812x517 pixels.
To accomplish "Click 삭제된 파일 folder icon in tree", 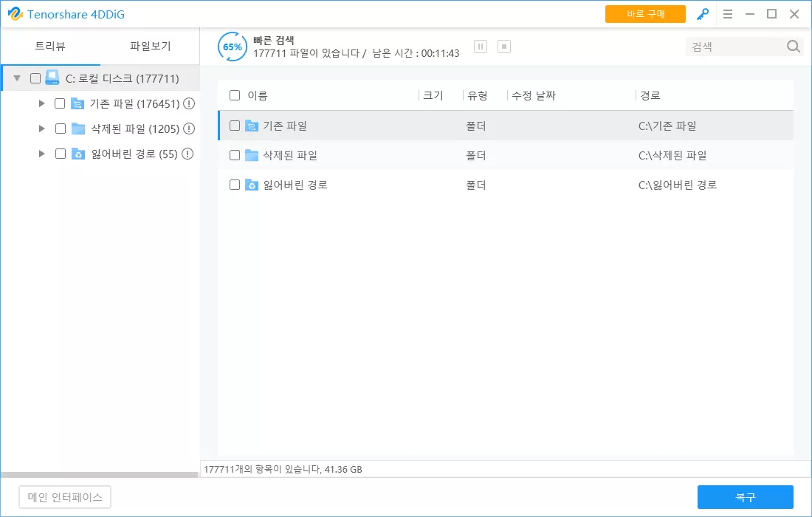I will 78,129.
